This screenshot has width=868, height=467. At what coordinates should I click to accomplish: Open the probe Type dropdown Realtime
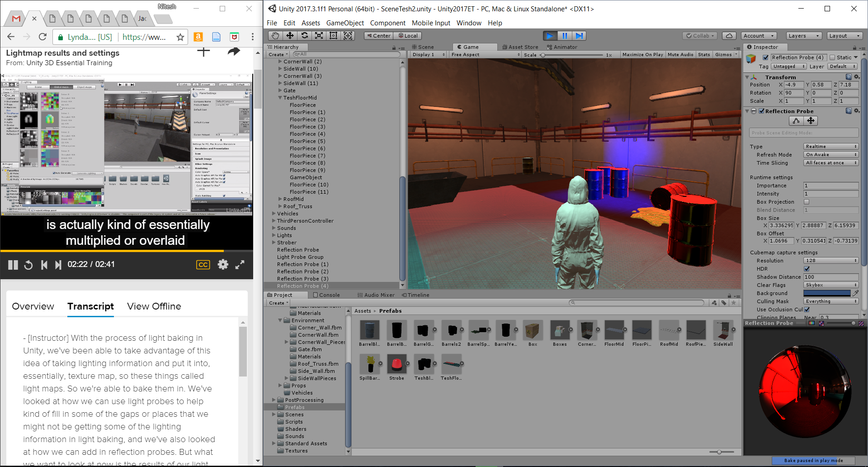[x=831, y=147]
